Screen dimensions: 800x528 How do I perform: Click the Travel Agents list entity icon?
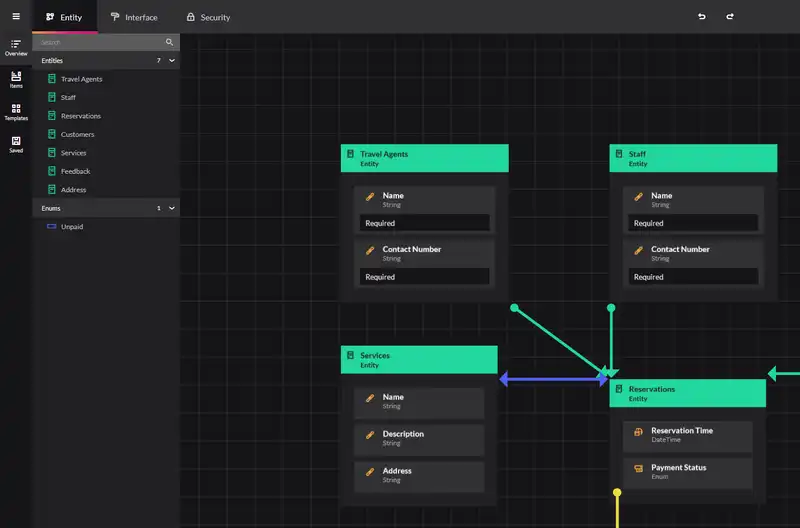[x=52, y=79]
